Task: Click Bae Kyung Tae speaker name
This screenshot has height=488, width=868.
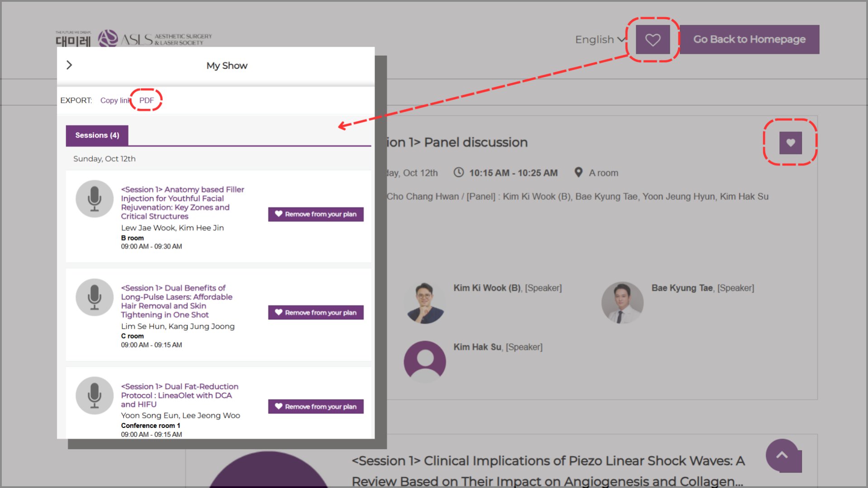Action: tap(682, 288)
